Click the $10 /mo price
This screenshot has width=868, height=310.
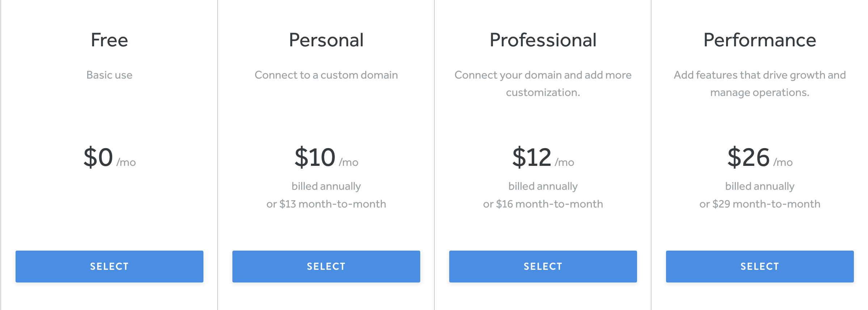[326, 158]
